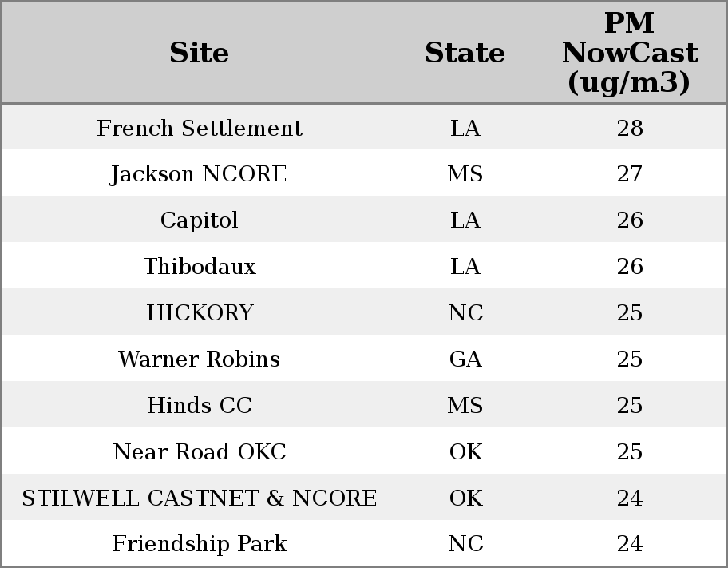
Task: Click the PM value for Friendship Park
Action: [629, 544]
